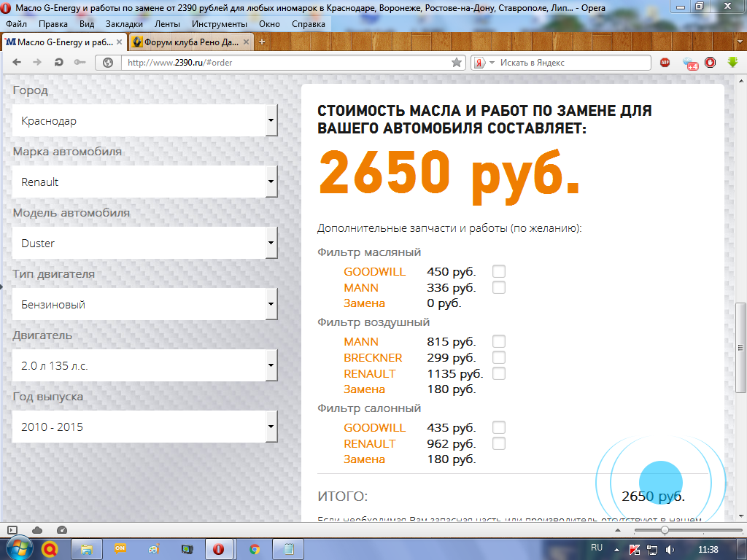
Task: Open the weather extension showing +4
Action: point(690,63)
